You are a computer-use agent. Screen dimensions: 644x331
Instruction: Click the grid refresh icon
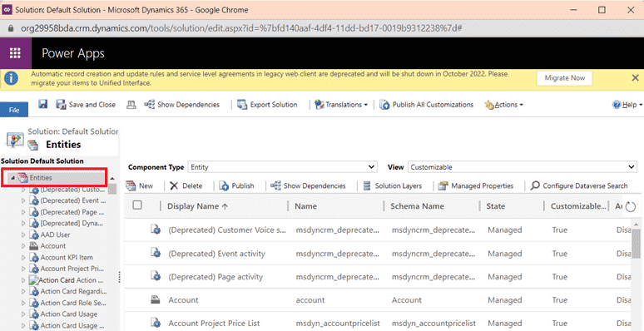630,207
